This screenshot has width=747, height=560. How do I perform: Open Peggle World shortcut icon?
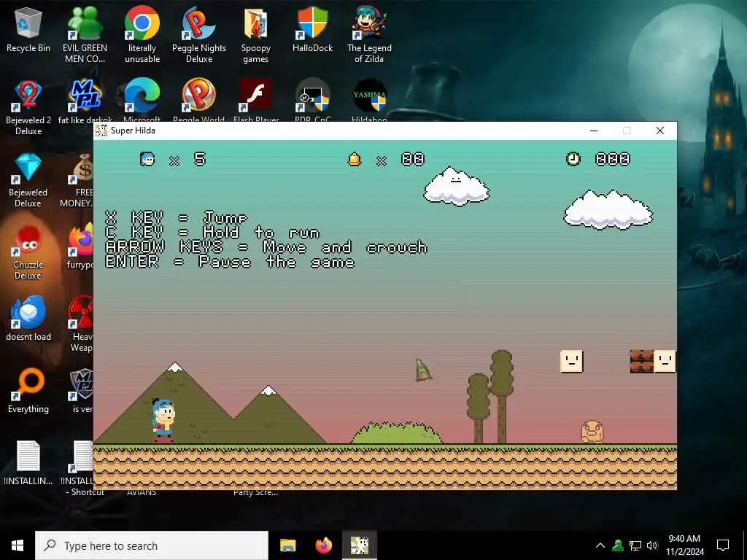(199, 100)
